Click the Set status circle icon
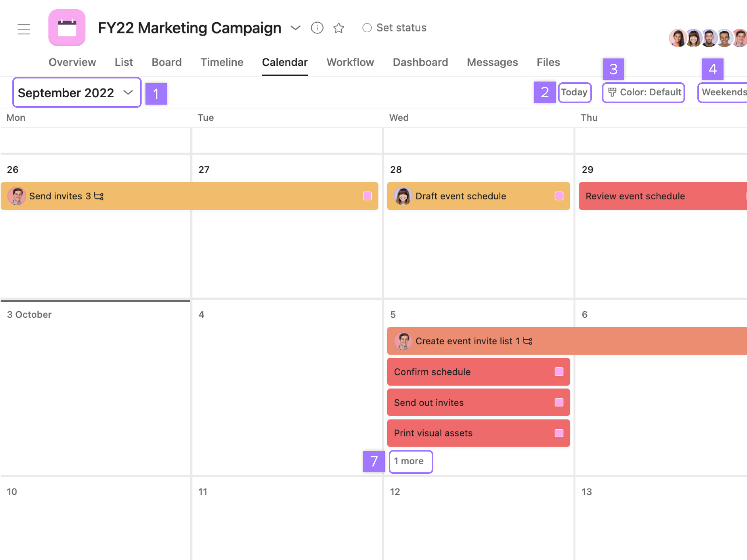Image resolution: width=747 pixels, height=560 pixels. point(367,28)
